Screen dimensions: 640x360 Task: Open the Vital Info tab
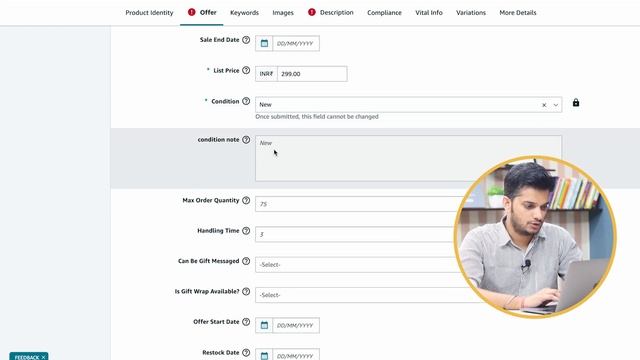pos(429,13)
